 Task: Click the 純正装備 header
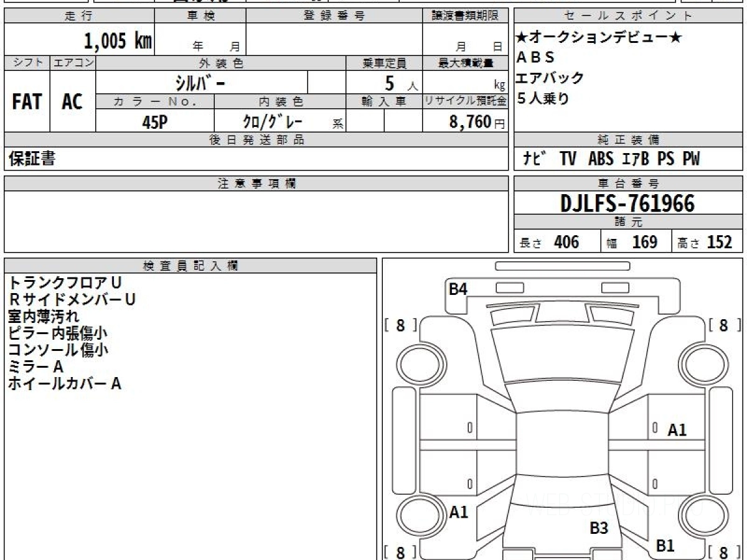[628, 140]
